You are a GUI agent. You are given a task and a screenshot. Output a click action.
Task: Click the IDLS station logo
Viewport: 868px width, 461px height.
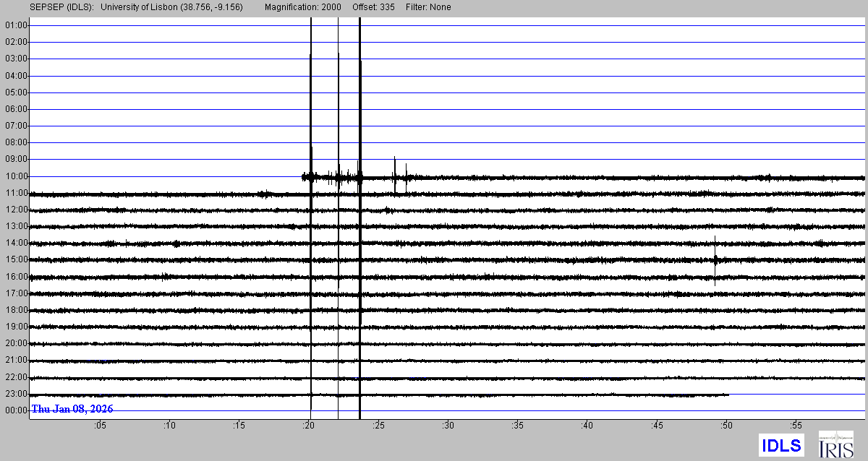coord(781,445)
